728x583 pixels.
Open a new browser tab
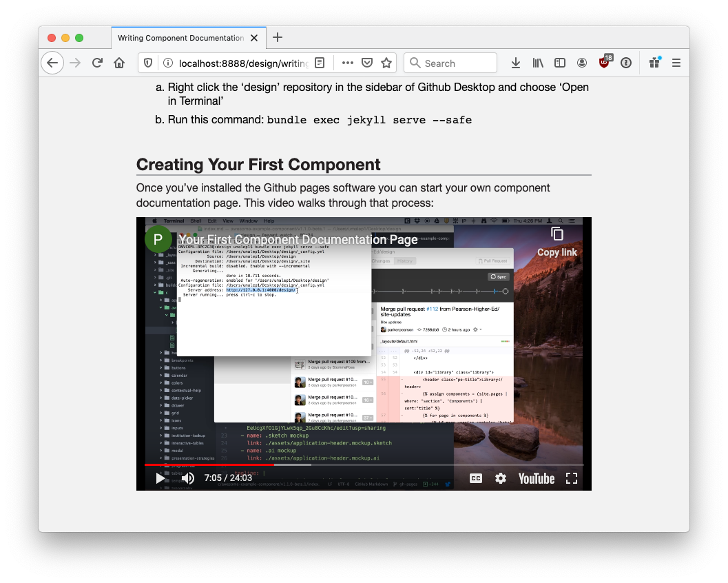(277, 38)
